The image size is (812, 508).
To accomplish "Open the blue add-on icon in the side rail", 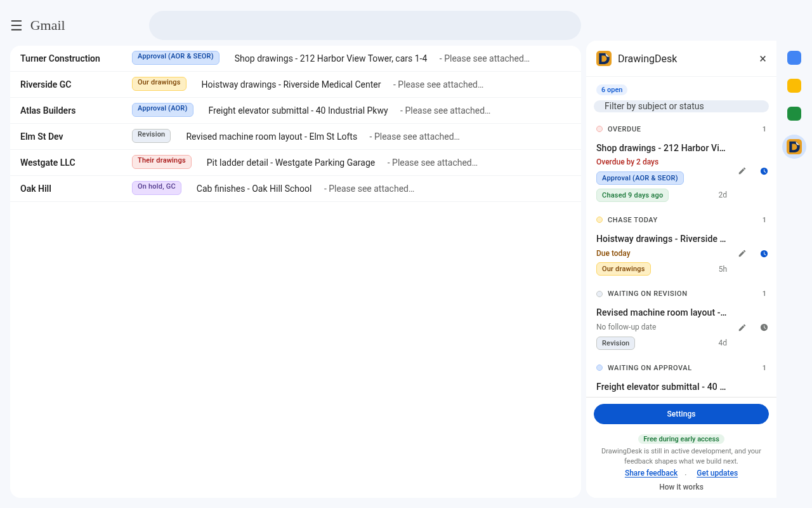I will (794, 58).
